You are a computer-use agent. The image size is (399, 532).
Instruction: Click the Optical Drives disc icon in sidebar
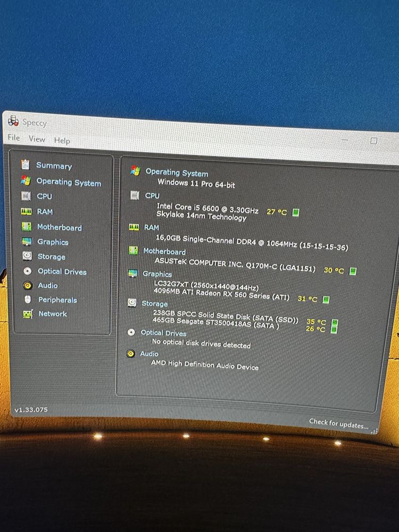pos(28,271)
